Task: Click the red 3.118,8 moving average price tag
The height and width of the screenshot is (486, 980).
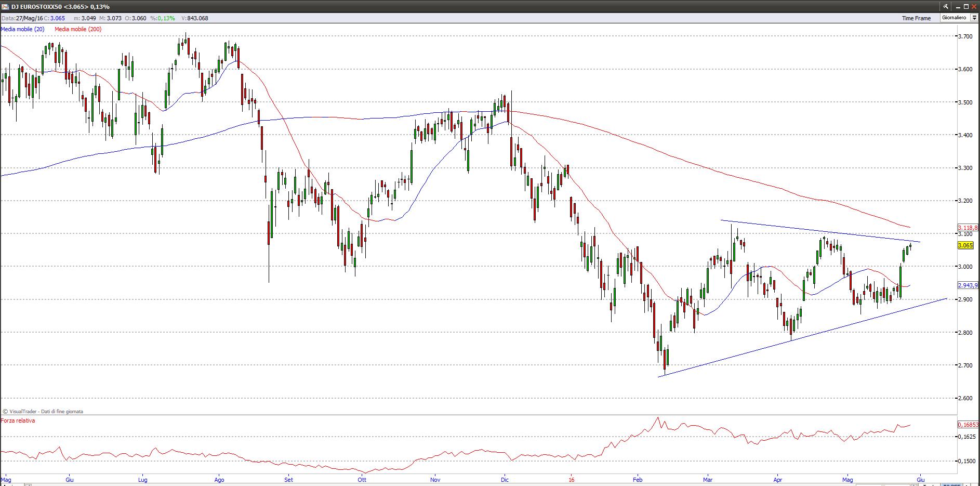Action: point(968,228)
